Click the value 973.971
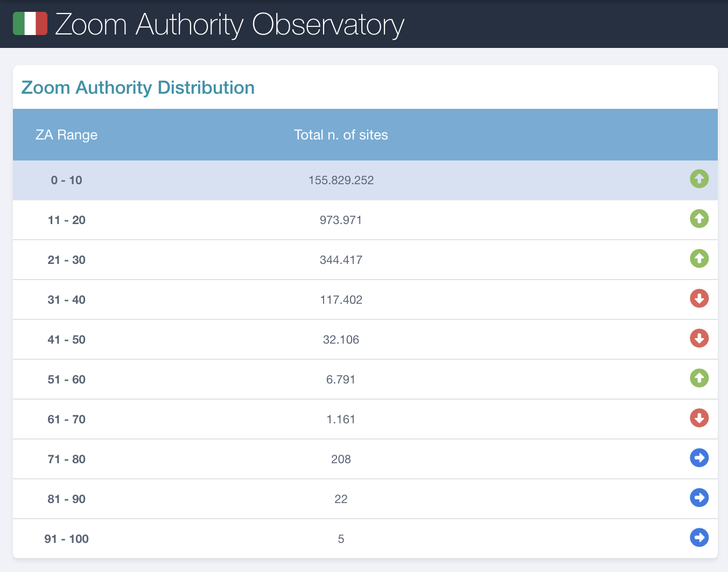 pyautogui.click(x=341, y=220)
